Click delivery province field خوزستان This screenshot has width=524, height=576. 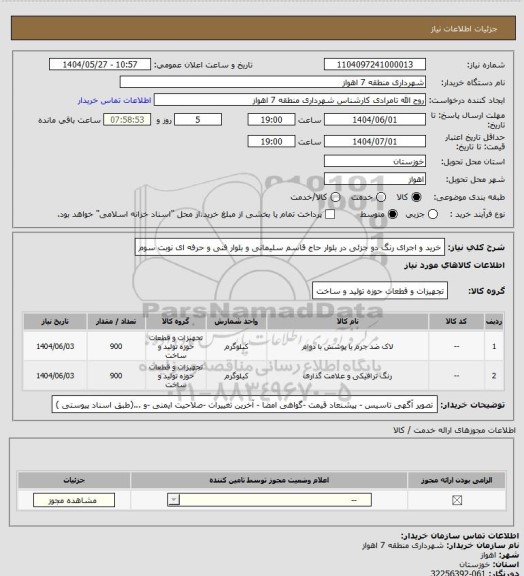coord(375,161)
